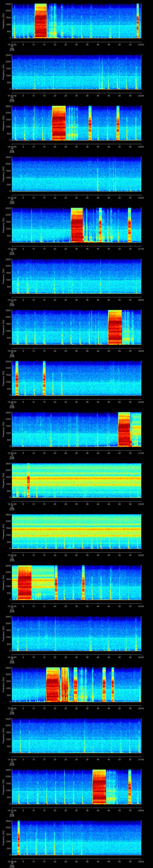Click the 15:25:00 start time label
The image size is (153, 868).
pos(12,197)
